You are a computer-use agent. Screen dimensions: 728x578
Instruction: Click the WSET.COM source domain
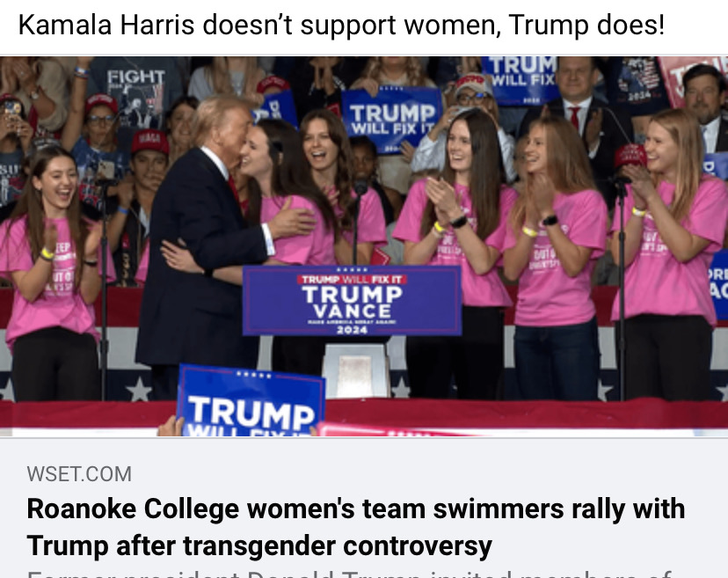(x=79, y=474)
